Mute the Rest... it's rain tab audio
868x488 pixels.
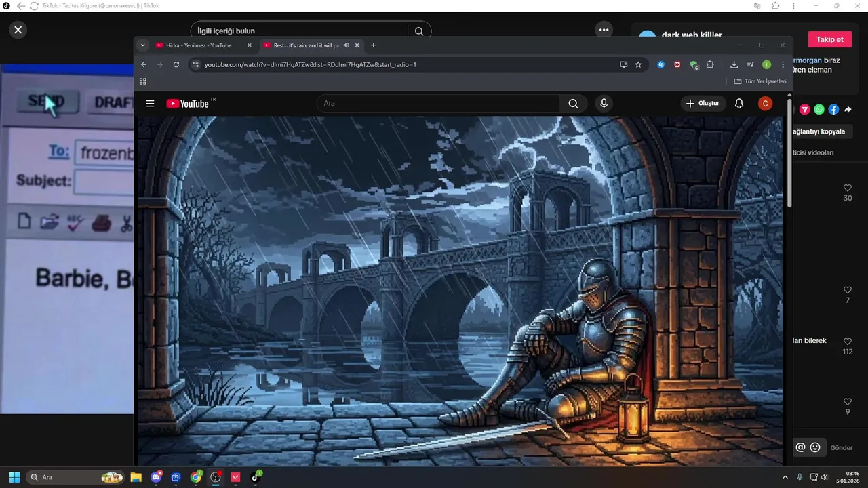point(346,45)
